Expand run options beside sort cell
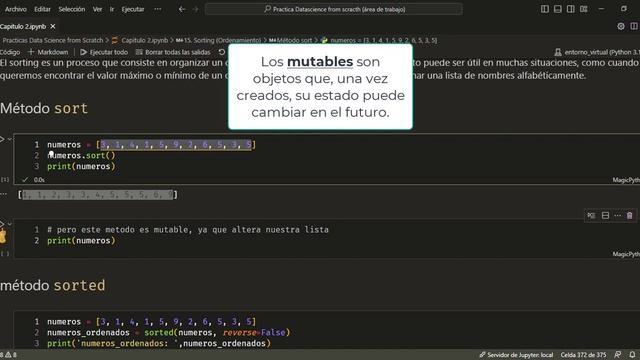The height and width of the screenshot is (360, 640). (10, 140)
